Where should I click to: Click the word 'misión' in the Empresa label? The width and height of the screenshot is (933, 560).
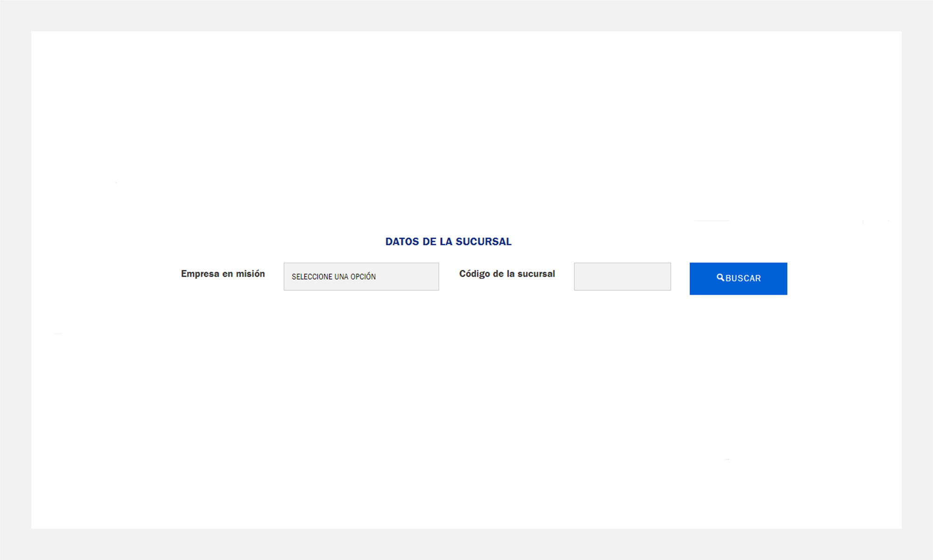(x=250, y=274)
